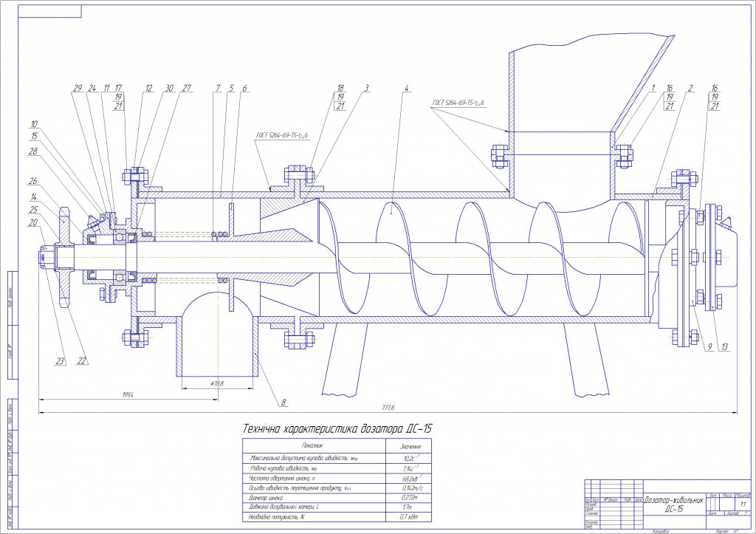Click part callout number 18
756x534 pixels.
[340, 89]
